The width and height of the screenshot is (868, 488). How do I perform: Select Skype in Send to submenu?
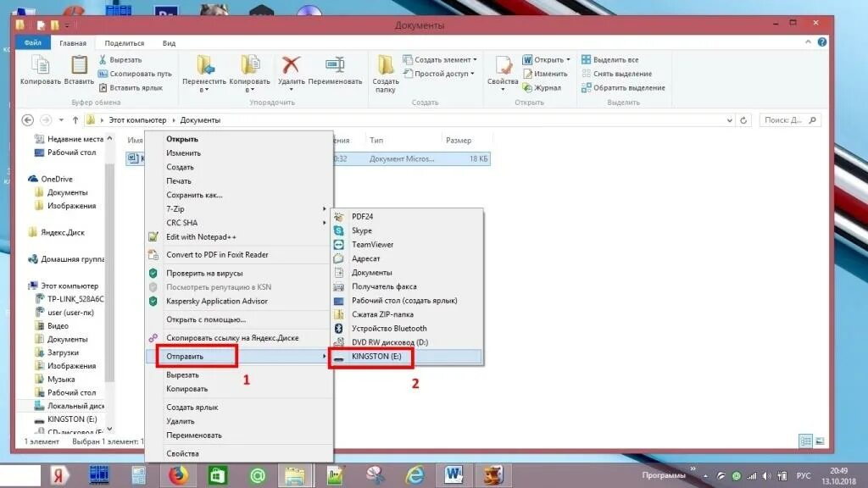(407, 230)
